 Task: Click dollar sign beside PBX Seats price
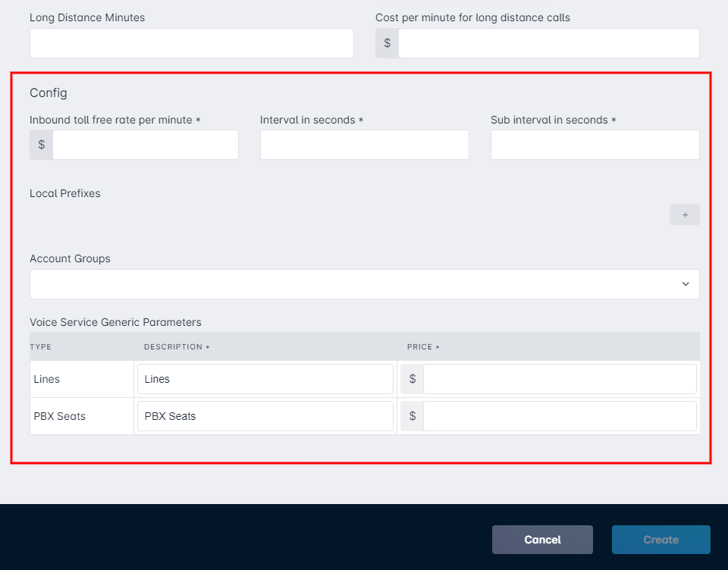click(x=412, y=416)
